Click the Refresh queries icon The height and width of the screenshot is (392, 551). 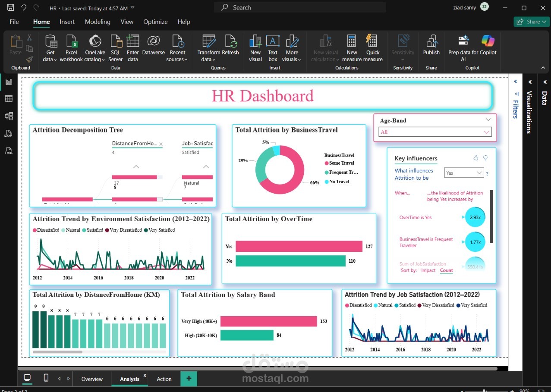(230, 42)
